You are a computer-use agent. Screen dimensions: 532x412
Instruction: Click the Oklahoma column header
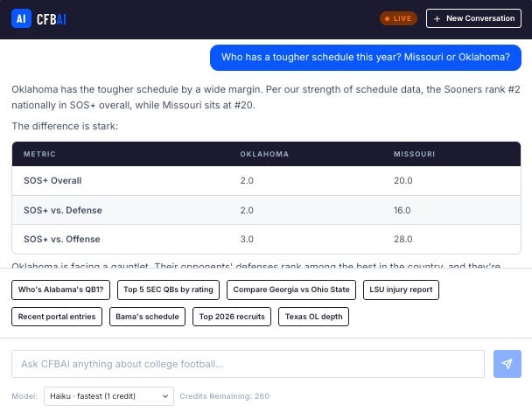tap(264, 154)
